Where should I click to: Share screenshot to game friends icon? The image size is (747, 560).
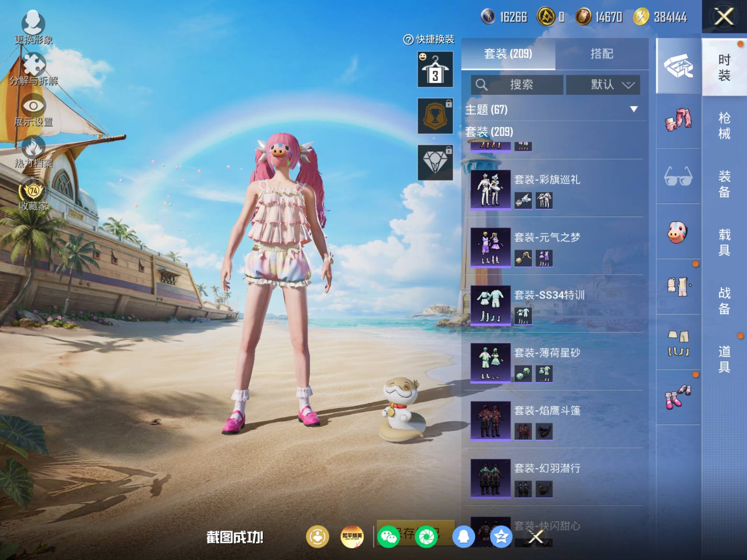click(318, 537)
